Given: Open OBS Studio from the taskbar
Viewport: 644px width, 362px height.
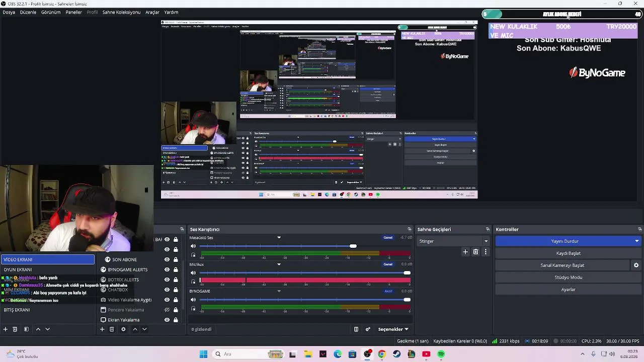Looking at the screenshot, I should click(367, 354).
